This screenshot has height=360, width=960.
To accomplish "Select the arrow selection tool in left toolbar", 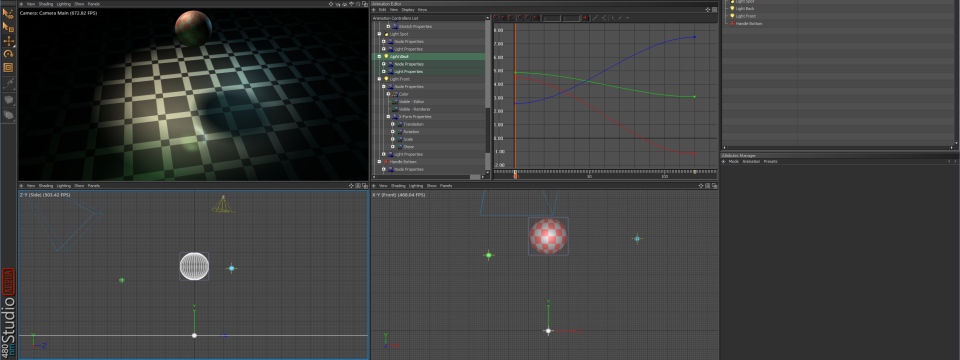I will click(x=9, y=13).
